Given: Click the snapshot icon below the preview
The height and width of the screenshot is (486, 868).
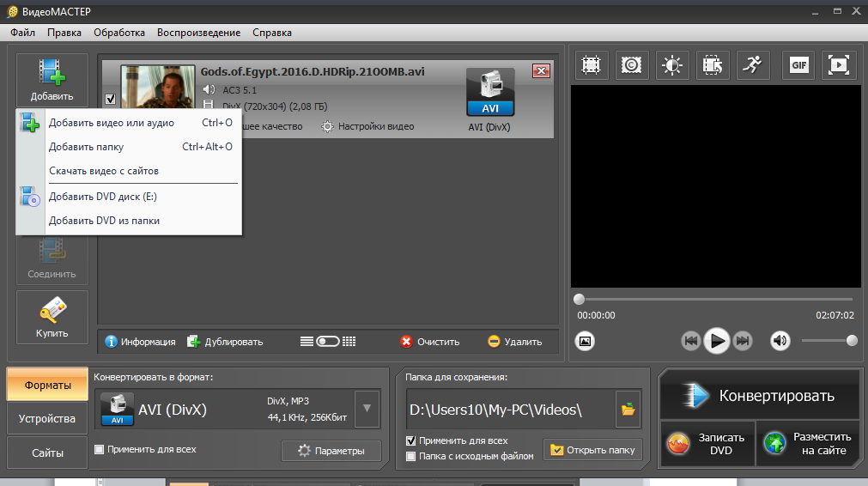Looking at the screenshot, I should coord(585,341).
